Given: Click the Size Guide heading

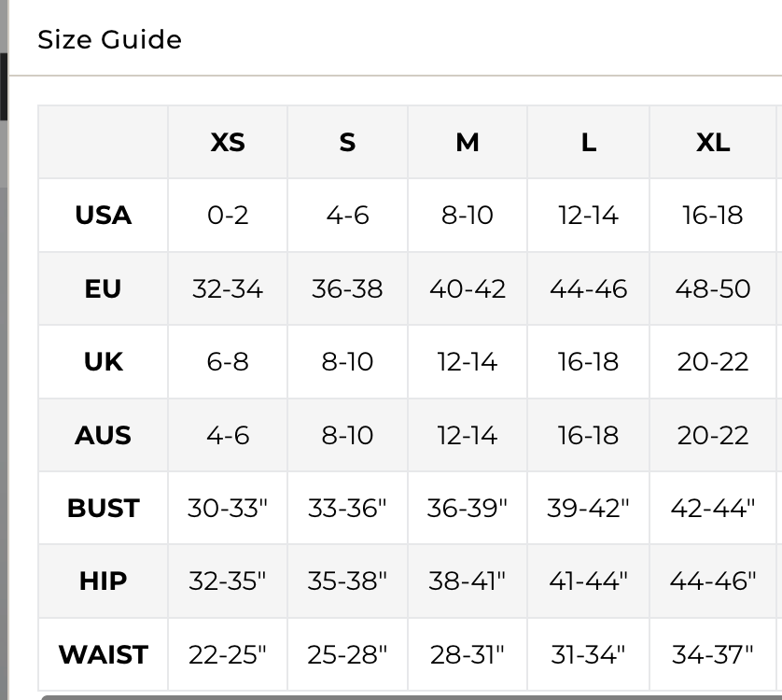Looking at the screenshot, I should (109, 39).
